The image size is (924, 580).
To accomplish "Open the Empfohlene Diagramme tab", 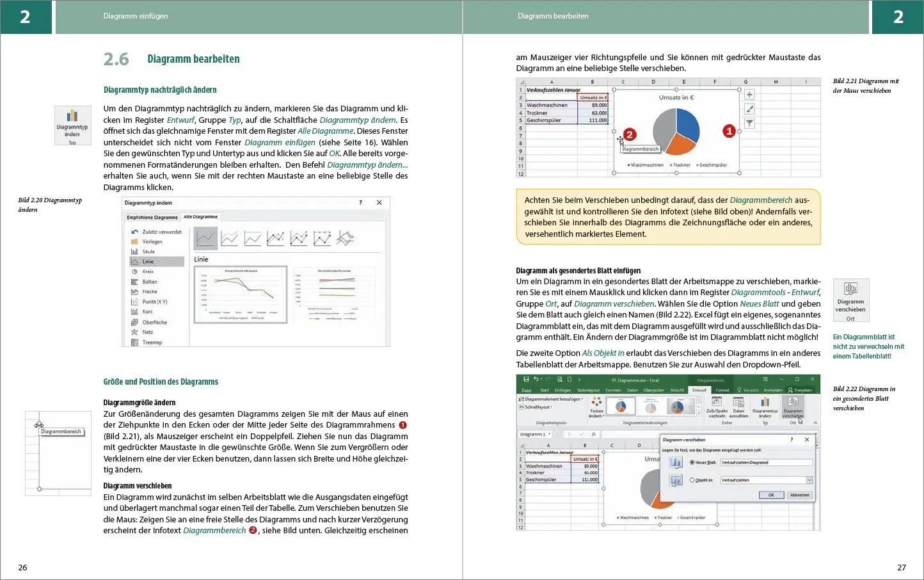I will pyautogui.click(x=152, y=217).
